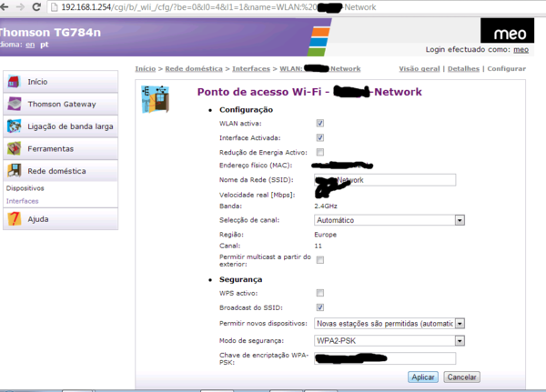Enable Redução de Energia Activo checkbox
The image size is (546, 392).
pos(320,152)
